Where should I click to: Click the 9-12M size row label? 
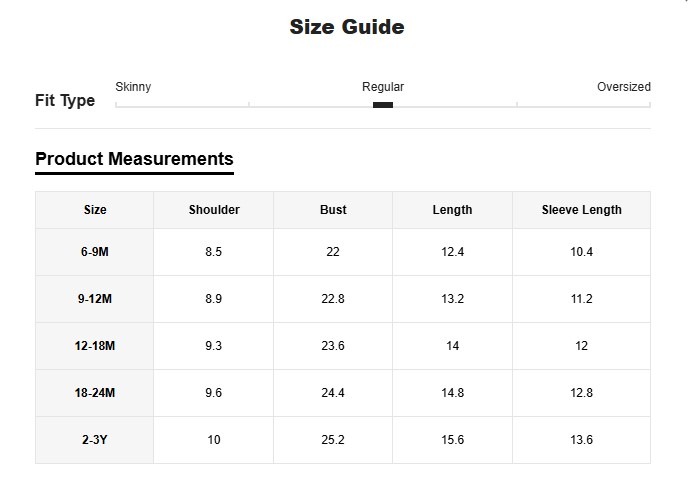tap(95, 299)
